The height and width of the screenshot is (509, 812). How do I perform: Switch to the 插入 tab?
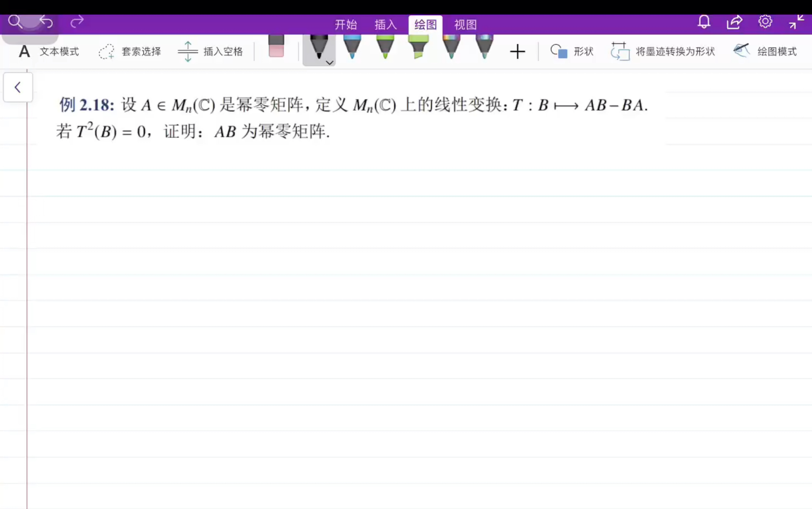386,25
